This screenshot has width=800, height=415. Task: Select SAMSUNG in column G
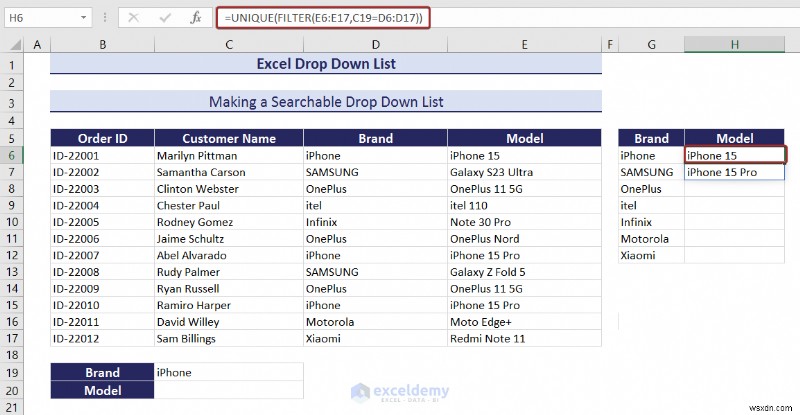click(x=651, y=172)
